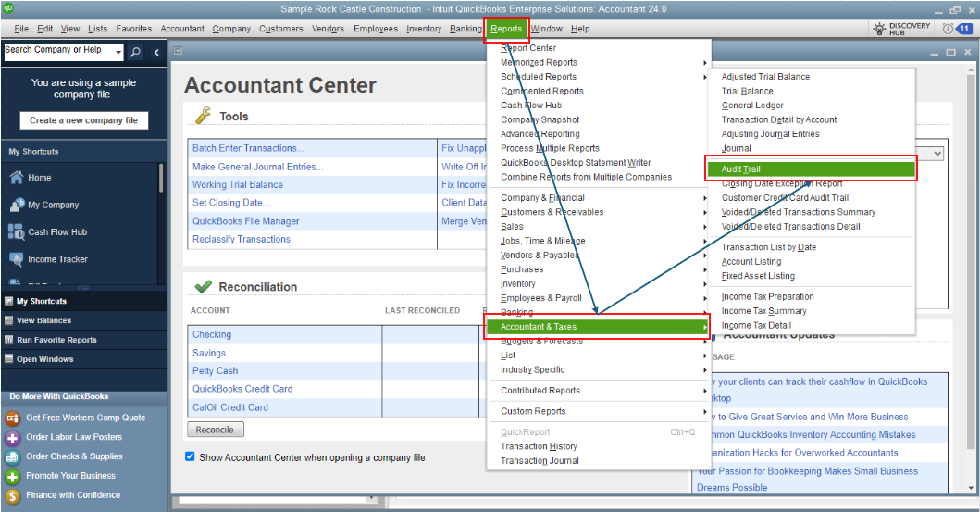980x512 pixels.
Task: Select Audit Trail report
Action: tap(812, 169)
